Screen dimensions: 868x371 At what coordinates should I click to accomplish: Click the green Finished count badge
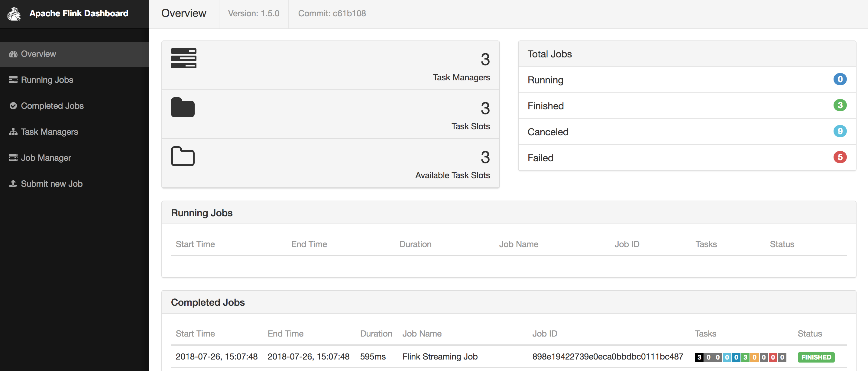840,105
